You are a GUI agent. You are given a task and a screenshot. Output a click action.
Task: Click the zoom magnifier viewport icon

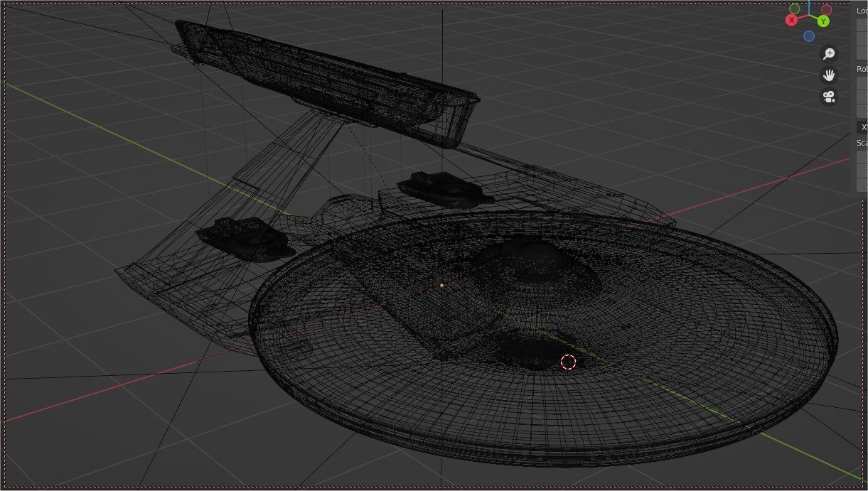point(829,54)
